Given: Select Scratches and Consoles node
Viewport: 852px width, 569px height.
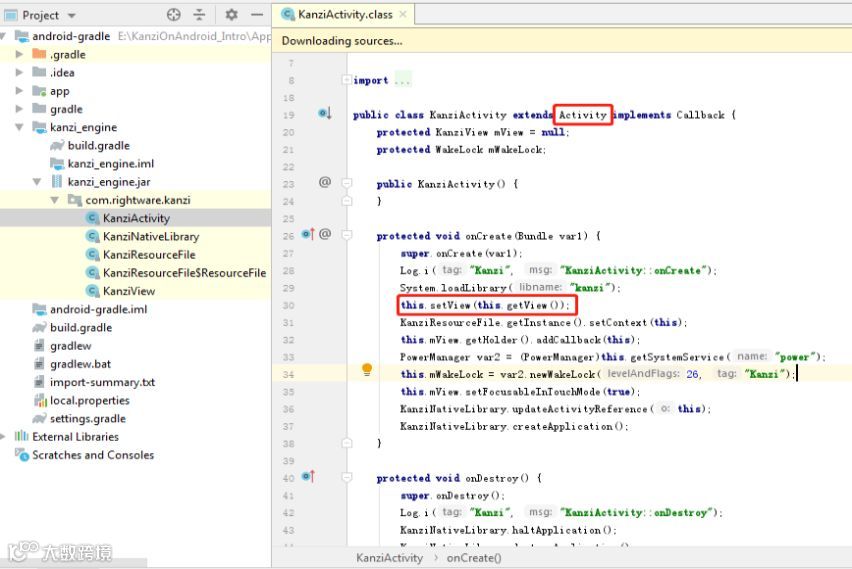Looking at the screenshot, I should tap(93, 455).
